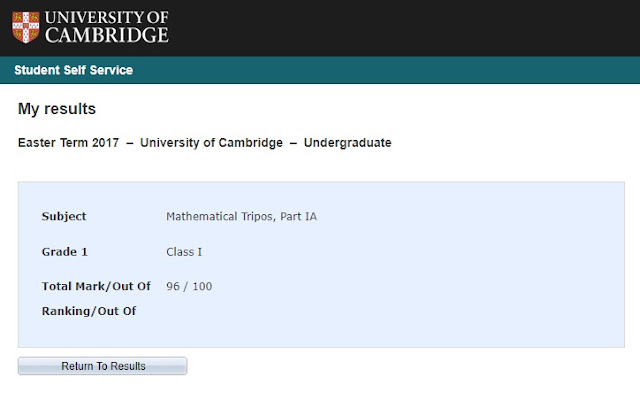Click the University of Cambridge crest logo
Screen dimensions: 640x400
(26, 27)
